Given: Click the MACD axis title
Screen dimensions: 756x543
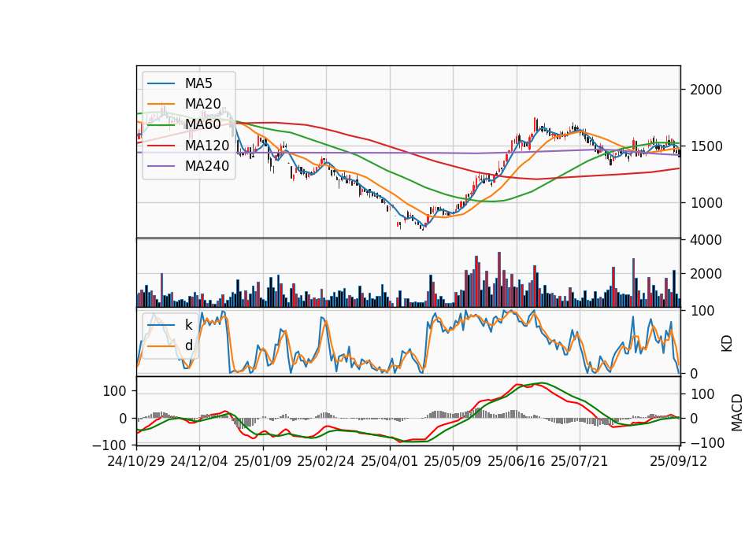Looking at the screenshot, I should click(x=737, y=412).
